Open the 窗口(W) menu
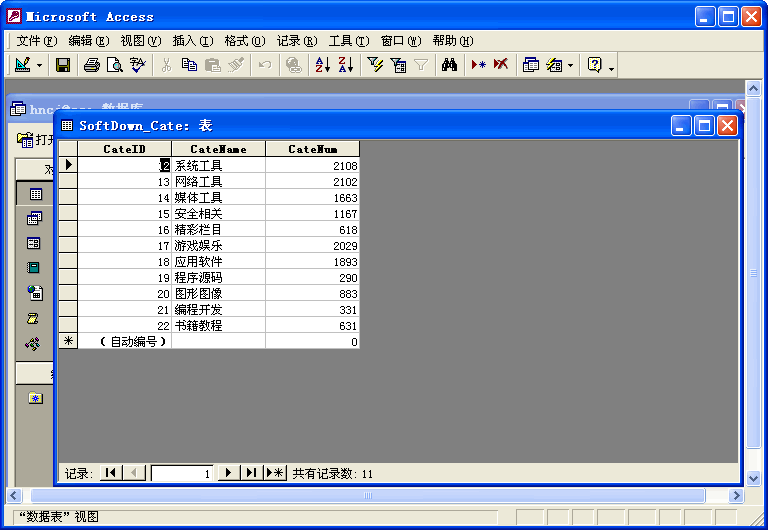 click(x=401, y=41)
